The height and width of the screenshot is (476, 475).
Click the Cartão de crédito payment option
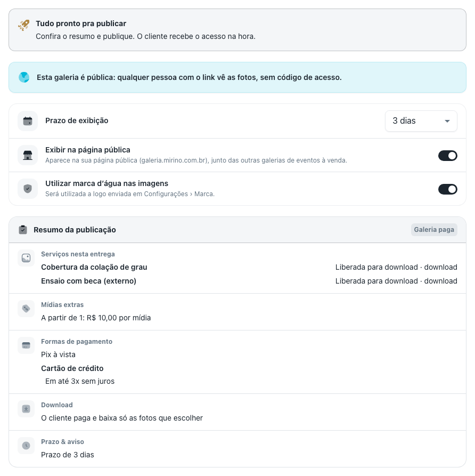pos(72,368)
